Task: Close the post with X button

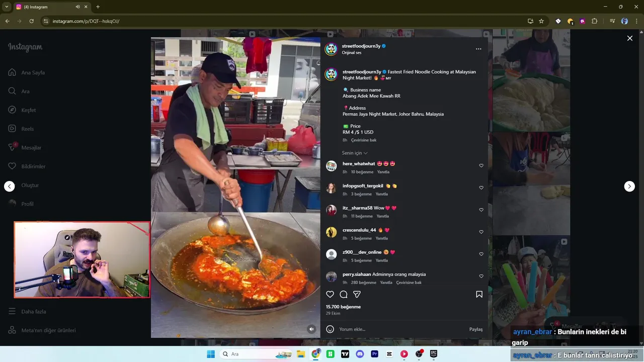Action: click(629, 38)
